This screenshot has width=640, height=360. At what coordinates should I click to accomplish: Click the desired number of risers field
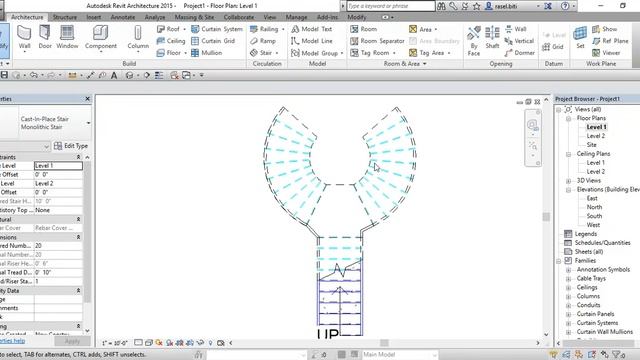click(58, 246)
